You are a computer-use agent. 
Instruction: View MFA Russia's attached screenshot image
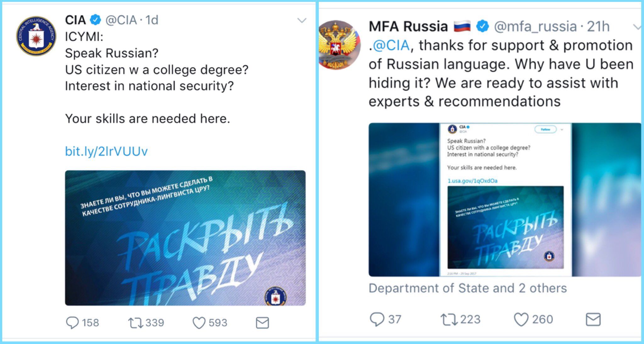[x=504, y=200]
